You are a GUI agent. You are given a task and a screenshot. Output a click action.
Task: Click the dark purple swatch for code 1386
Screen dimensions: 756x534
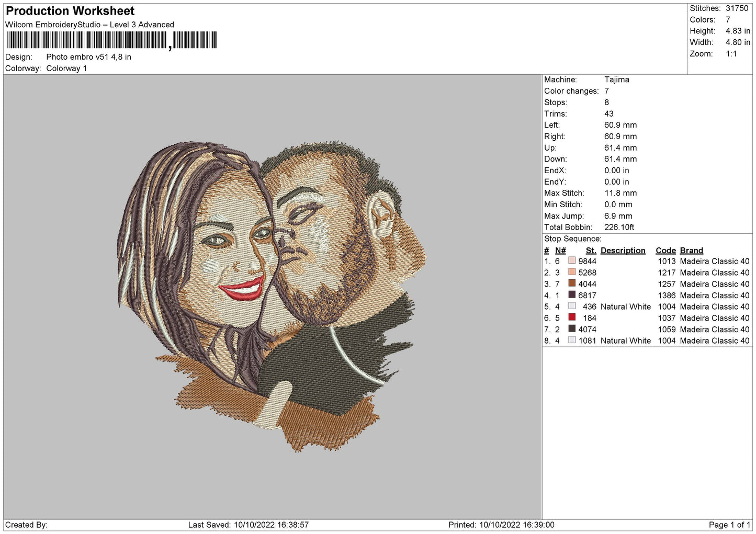(x=572, y=295)
